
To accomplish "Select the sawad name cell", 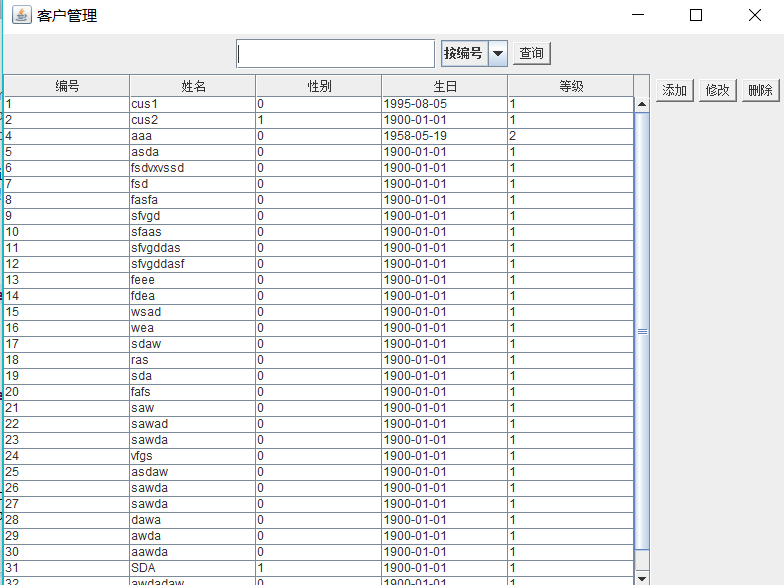I will click(192, 424).
